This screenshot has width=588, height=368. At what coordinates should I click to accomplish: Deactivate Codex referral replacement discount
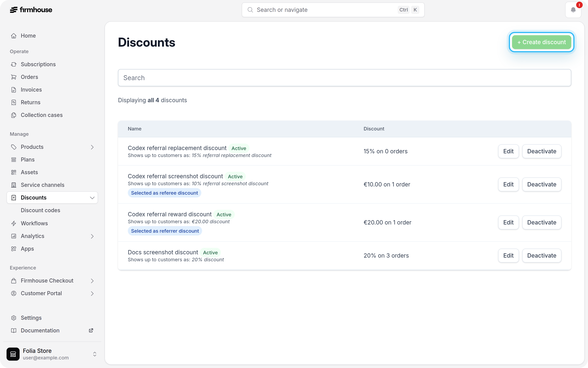pyautogui.click(x=542, y=151)
